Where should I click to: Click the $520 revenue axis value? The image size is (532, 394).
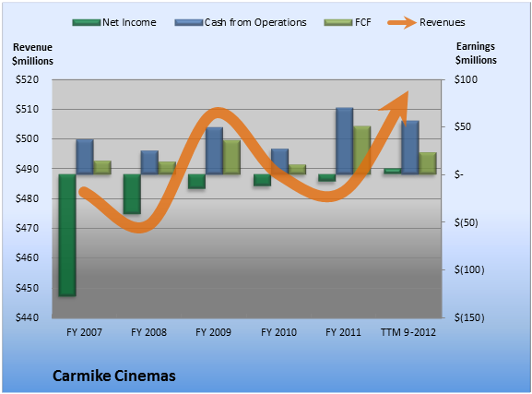pos(27,80)
